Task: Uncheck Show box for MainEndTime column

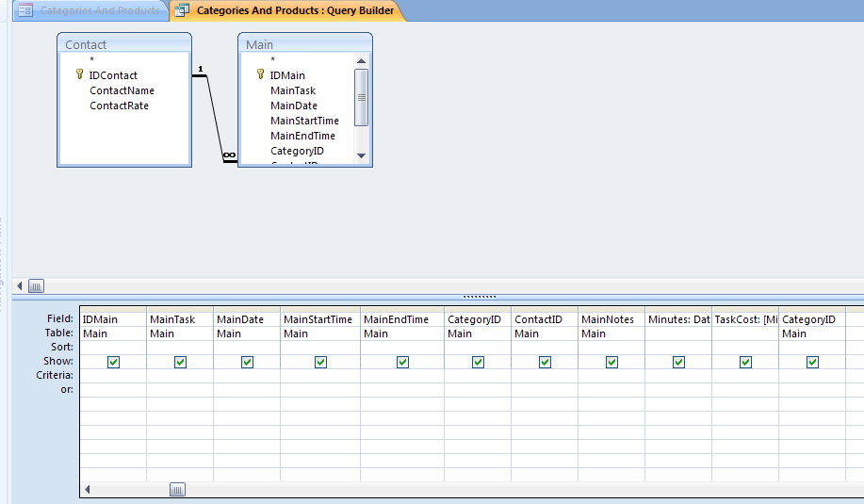Action: click(x=403, y=362)
